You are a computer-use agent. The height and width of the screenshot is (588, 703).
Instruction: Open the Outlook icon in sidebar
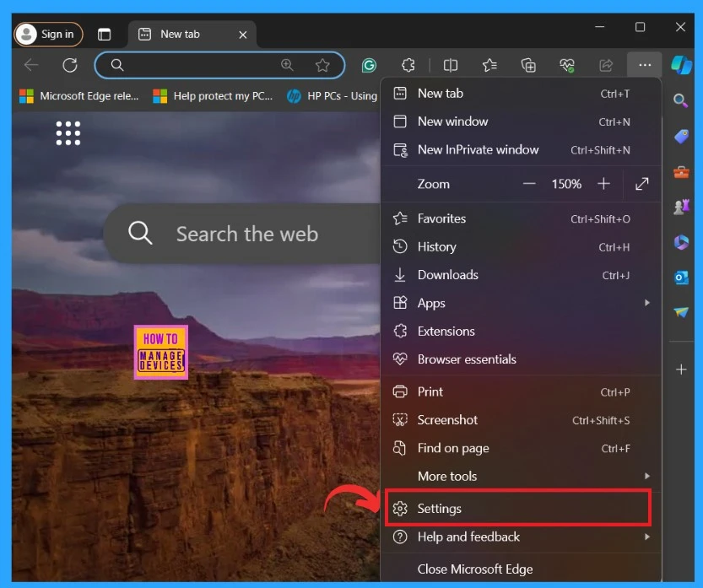680,278
